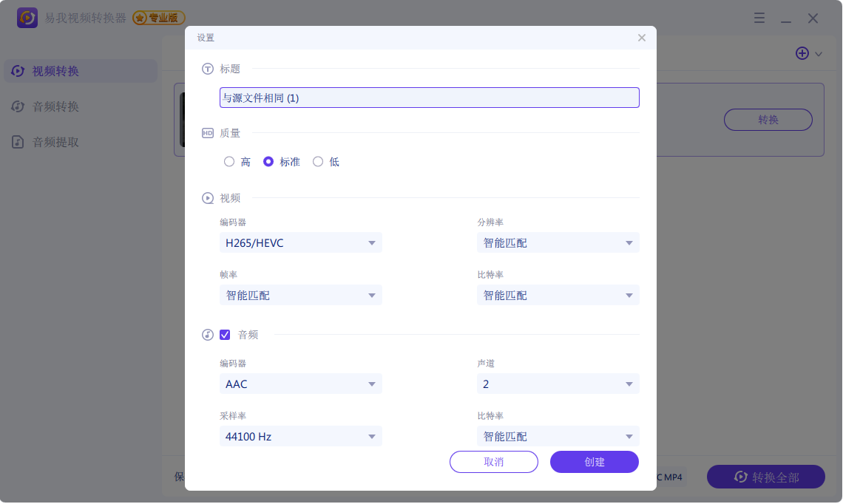Click the music note icon beside 音频
This screenshot has width=843, height=504.
click(207, 335)
